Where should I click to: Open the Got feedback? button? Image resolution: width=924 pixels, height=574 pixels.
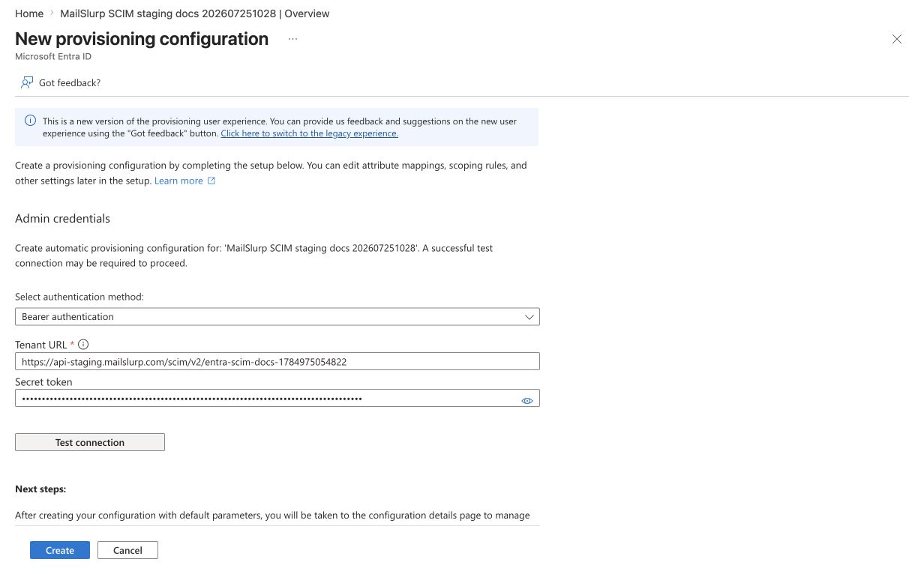point(61,82)
